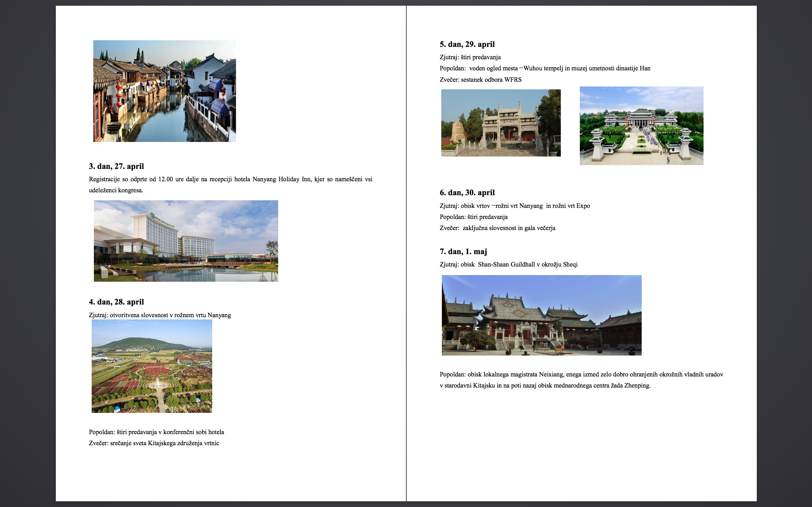Click the canal water town photo

(164, 91)
